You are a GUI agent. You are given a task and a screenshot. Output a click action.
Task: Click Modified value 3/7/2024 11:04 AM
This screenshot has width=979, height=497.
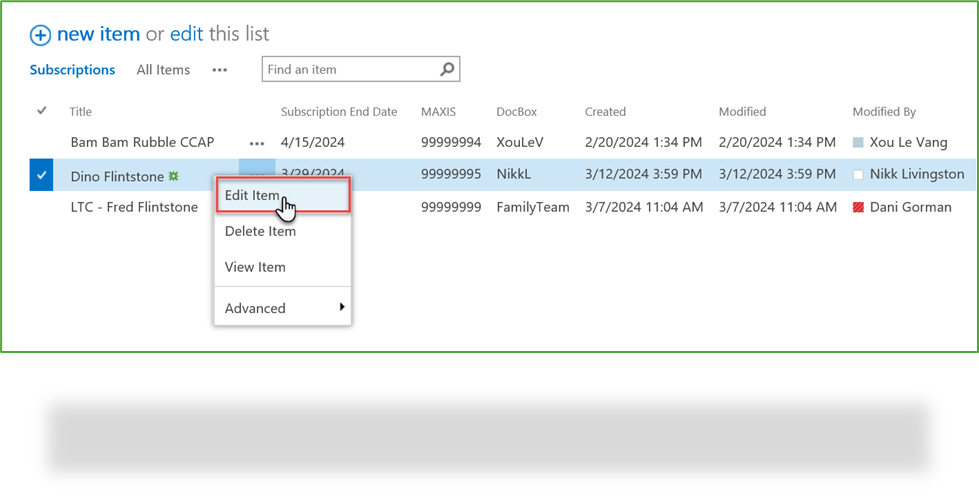778,207
